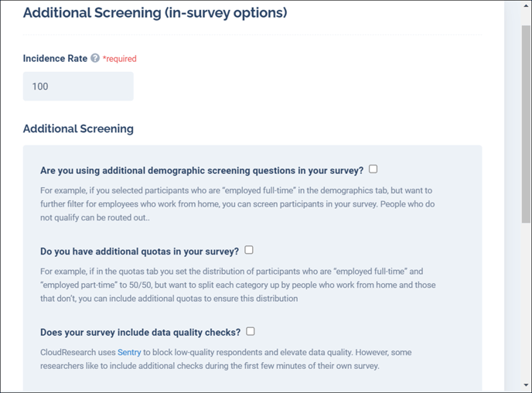
Task: Click the 'Does your survey include data quality checks' label
Action: [x=140, y=332]
